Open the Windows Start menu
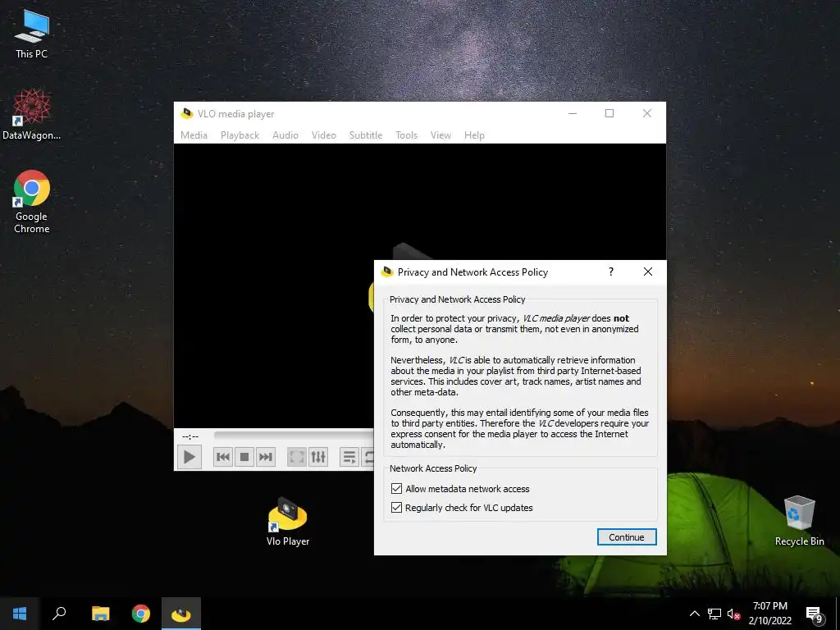Image resolution: width=840 pixels, height=630 pixels. (20, 614)
